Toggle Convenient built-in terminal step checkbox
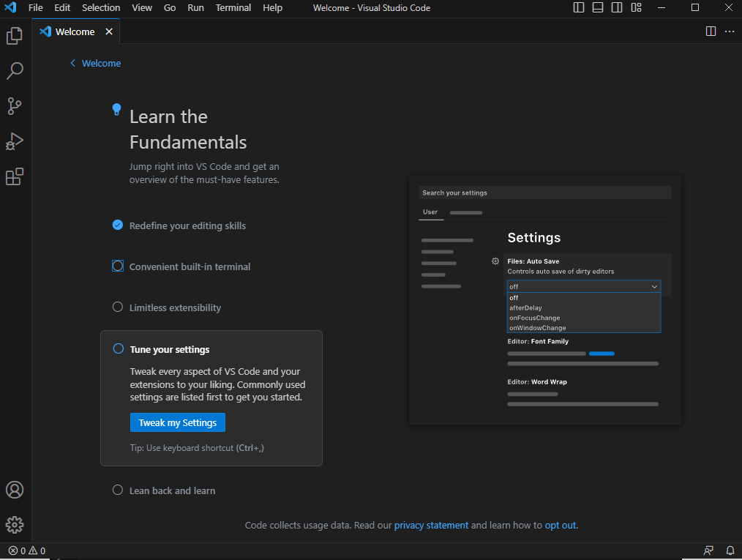Screen dimensions: 742x560 (x=117, y=266)
